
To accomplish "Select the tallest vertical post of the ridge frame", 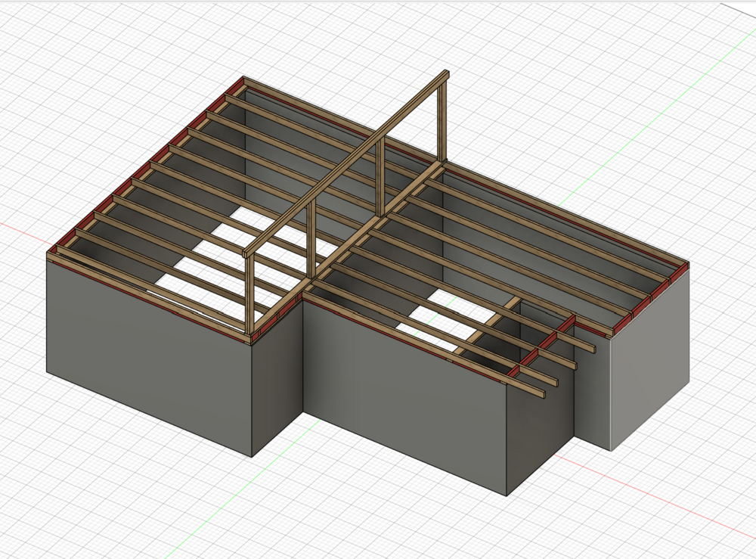I will click(444, 121).
